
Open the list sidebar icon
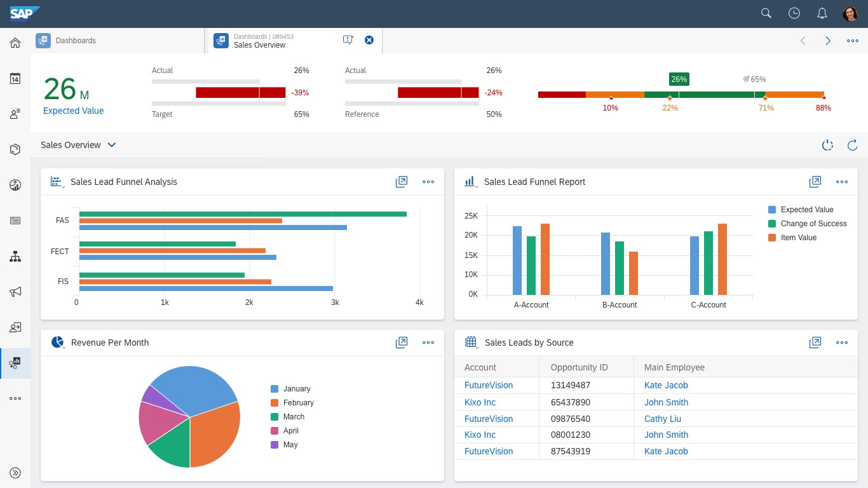point(15,220)
